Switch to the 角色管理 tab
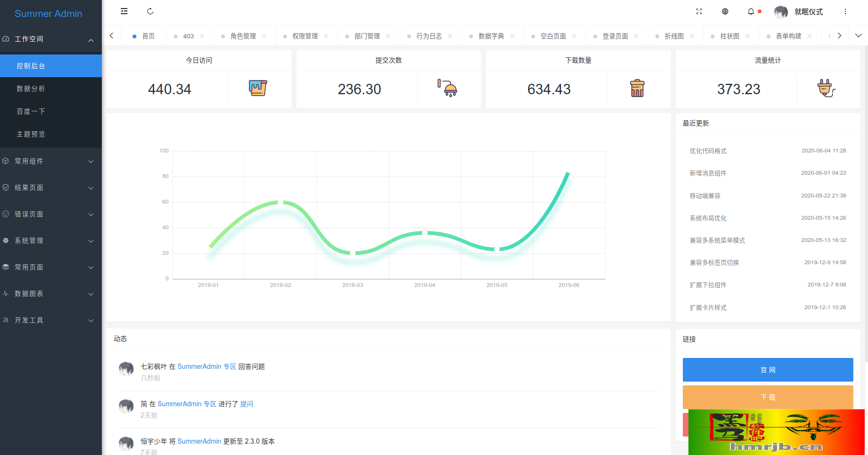This screenshot has height=455, width=868. 243,36
